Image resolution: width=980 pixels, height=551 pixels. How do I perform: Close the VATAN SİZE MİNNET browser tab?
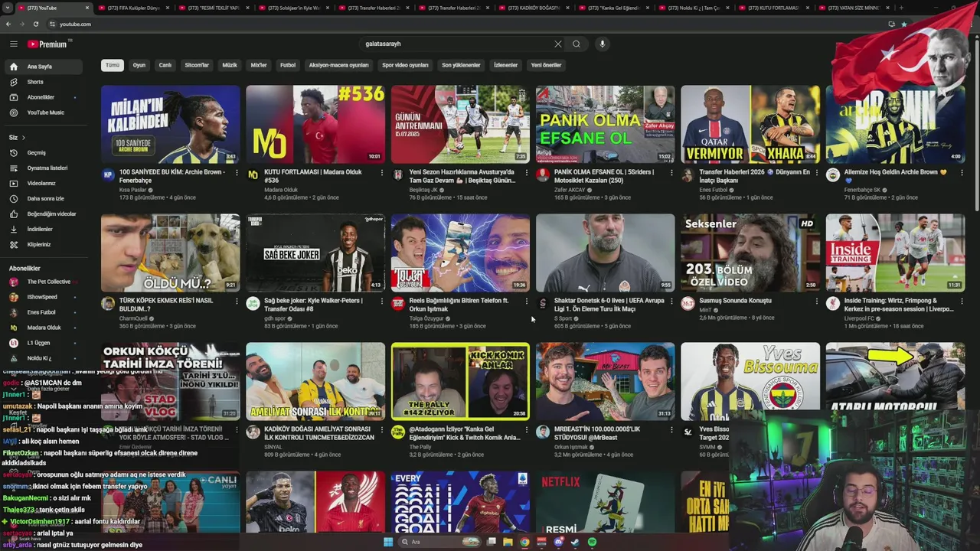pyautogui.click(x=887, y=8)
